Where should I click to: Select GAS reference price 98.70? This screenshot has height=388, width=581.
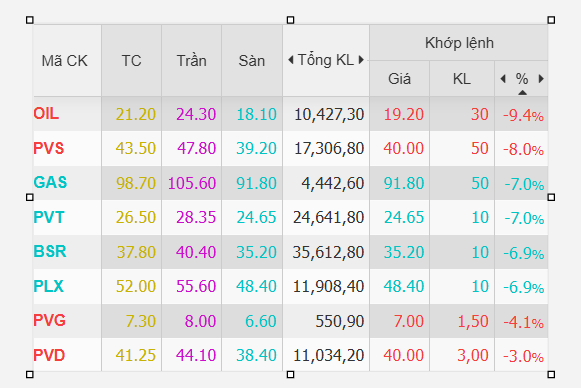(x=136, y=183)
